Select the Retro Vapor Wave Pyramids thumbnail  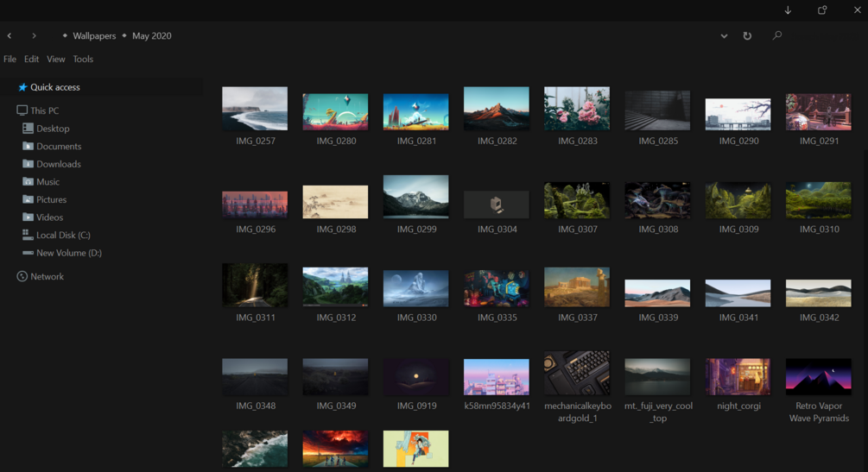tap(819, 377)
